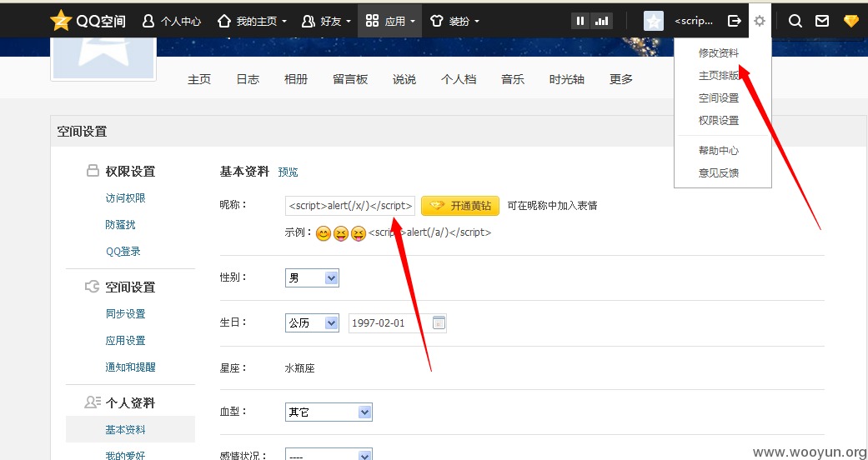Select 主页排版 from settings menu
This screenshot has width=868, height=460.
coord(719,75)
